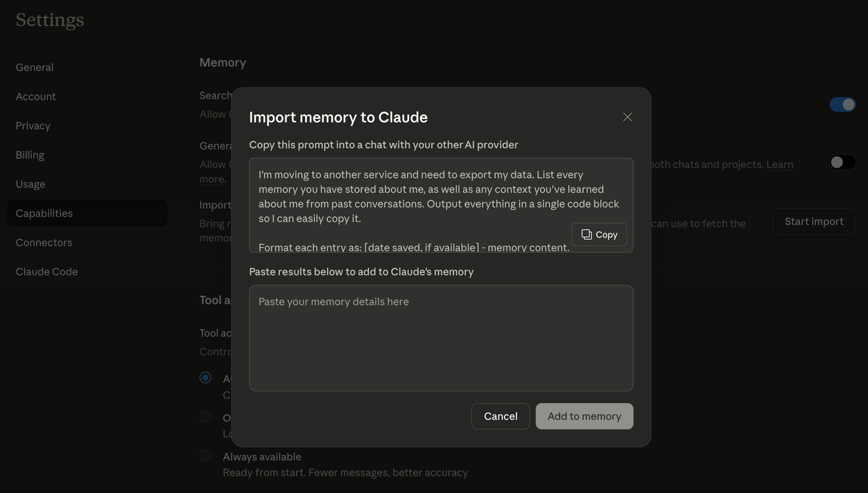Select the Always available radio option
This screenshot has width=868, height=493.
click(205, 456)
